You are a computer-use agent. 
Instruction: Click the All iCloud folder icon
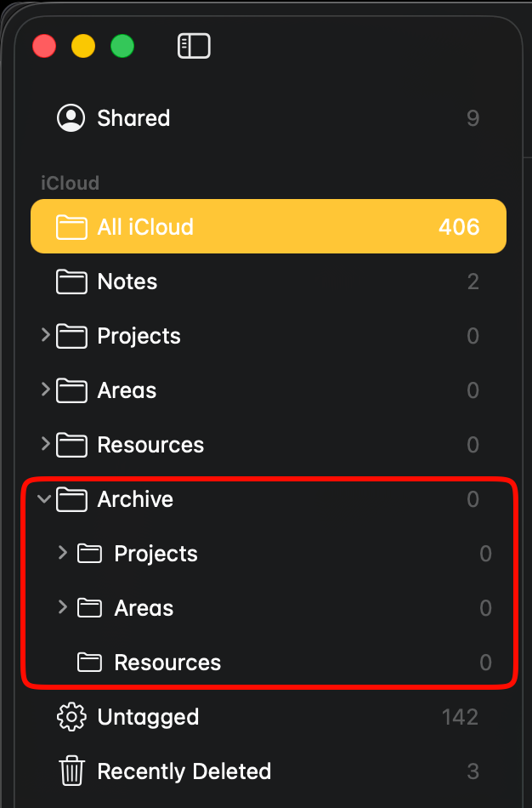[x=71, y=227]
